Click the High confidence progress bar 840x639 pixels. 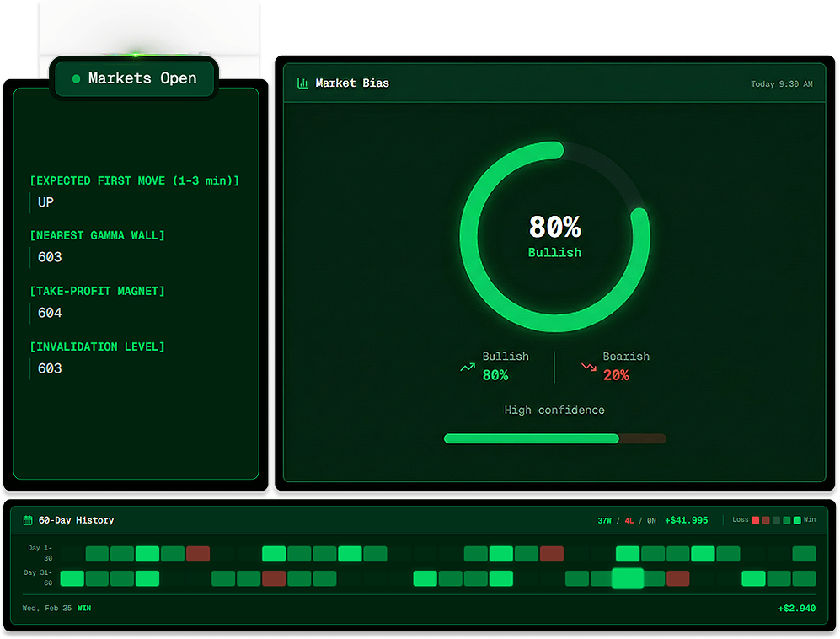coord(554,438)
